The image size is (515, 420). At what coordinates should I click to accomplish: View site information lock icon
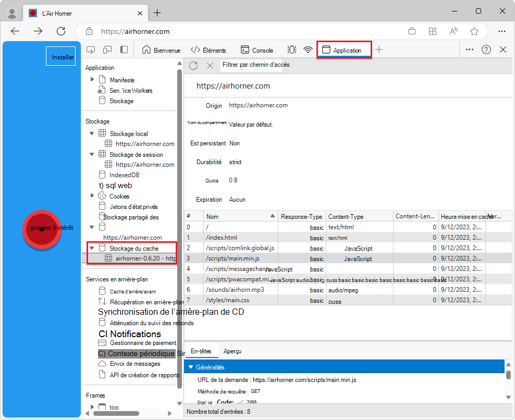point(89,31)
